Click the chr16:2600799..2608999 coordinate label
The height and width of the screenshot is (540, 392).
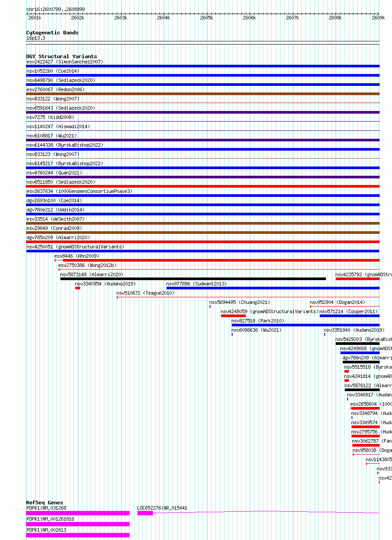55,9
